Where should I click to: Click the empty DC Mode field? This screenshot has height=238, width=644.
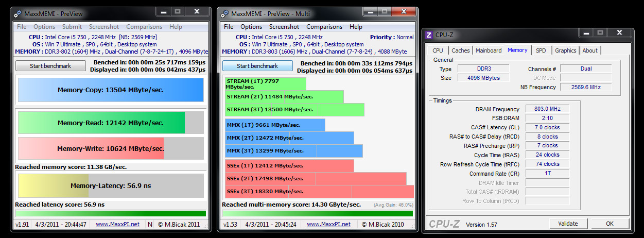click(586, 78)
